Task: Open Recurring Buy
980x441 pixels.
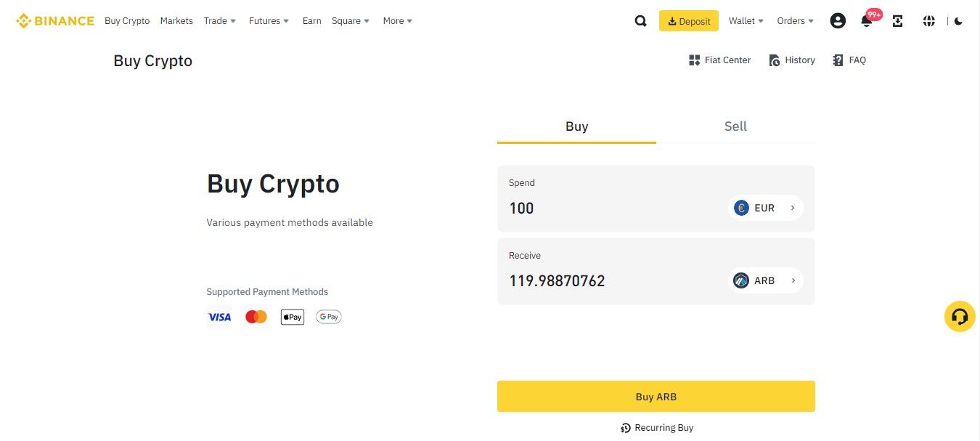Action: [656, 427]
